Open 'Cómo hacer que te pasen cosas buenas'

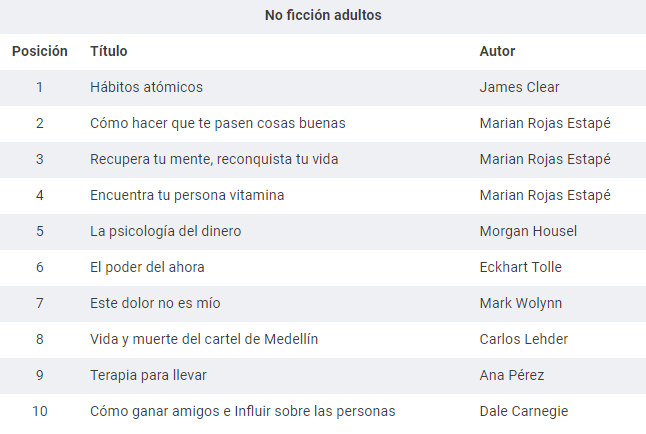click(217, 123)
